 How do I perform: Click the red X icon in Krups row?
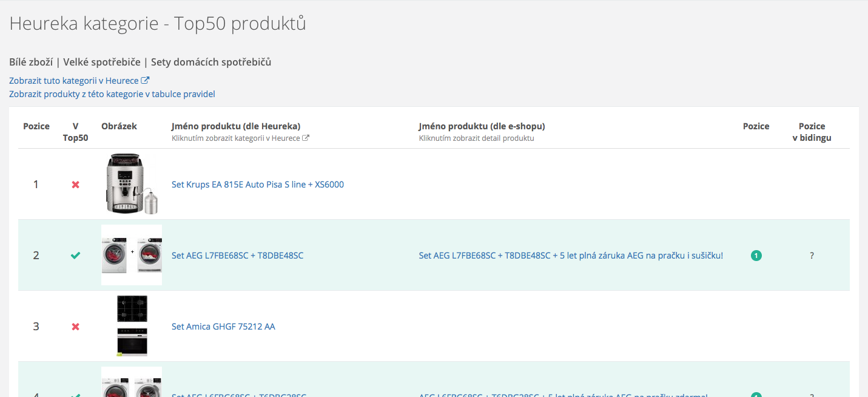[x=75, y=185]
